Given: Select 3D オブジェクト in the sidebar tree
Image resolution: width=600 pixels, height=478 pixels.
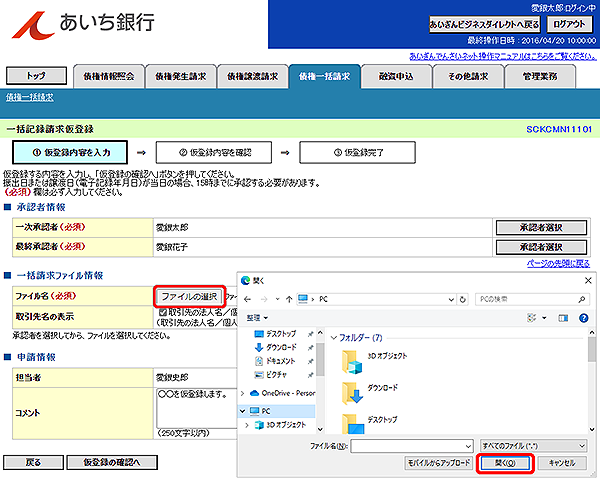Looking at the screenshot, I should (x=280, y=425).
